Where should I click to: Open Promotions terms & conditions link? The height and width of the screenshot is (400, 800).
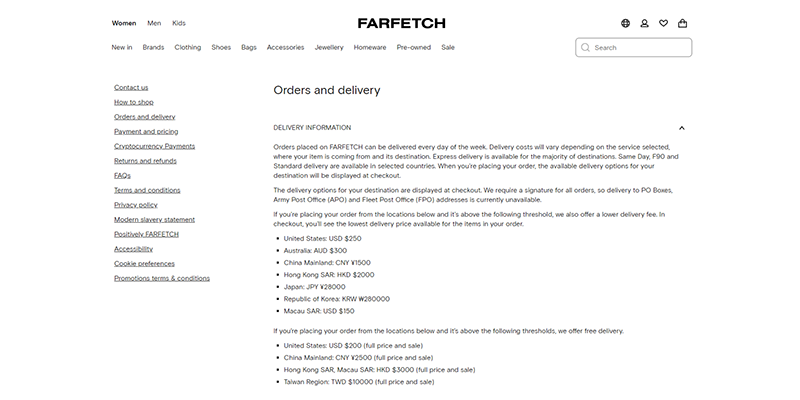[x=162, y=278]
